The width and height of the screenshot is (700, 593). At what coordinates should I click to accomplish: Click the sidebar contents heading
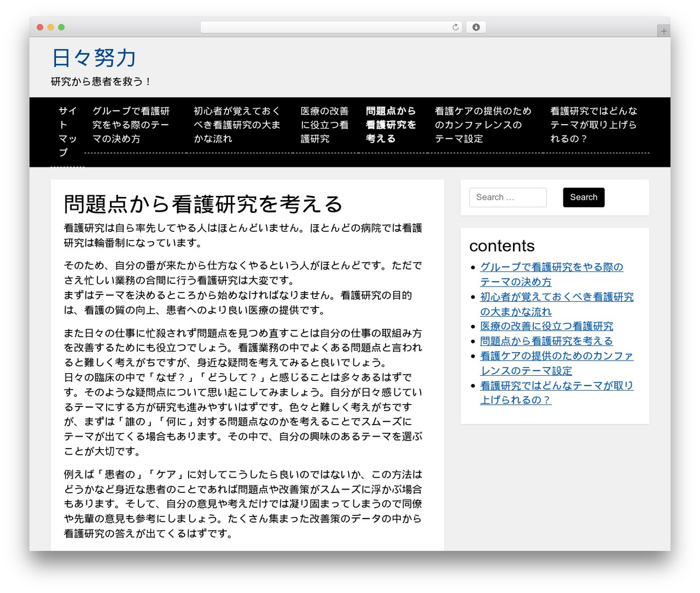coord(502,246)
